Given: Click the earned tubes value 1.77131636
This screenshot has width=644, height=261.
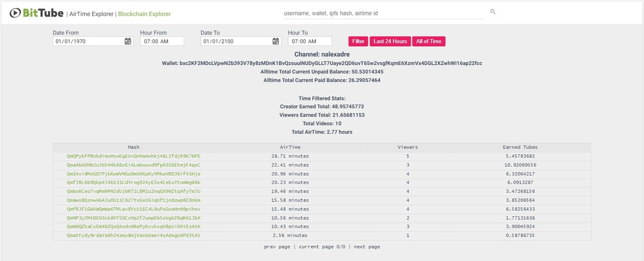Looking at the screenshot, I should 520,218.
